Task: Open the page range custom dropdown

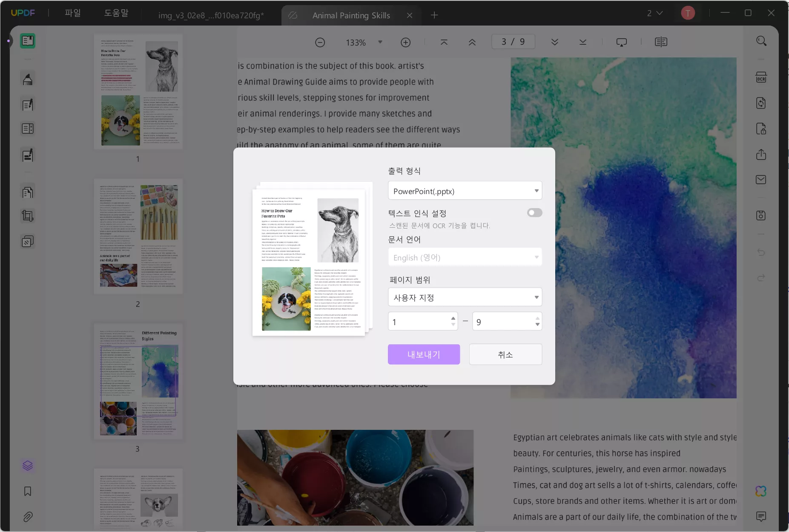Action: [465, 297]
